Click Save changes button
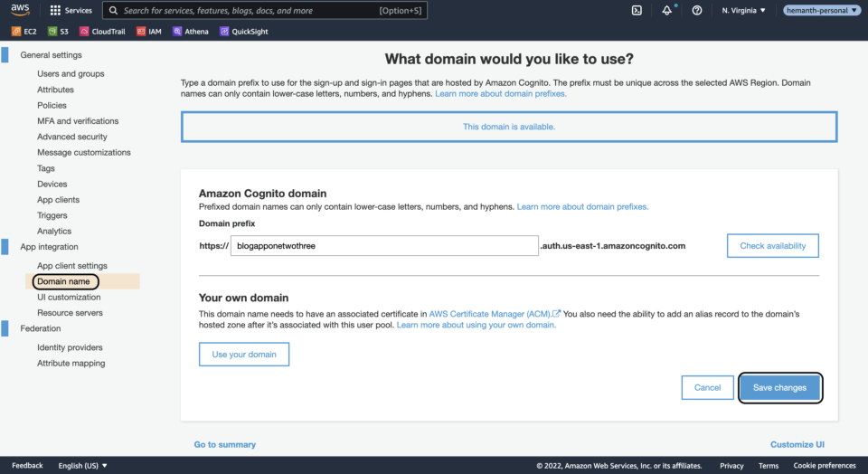The height and width of the screenshot is (474, 868). click(x=779, y=388)
